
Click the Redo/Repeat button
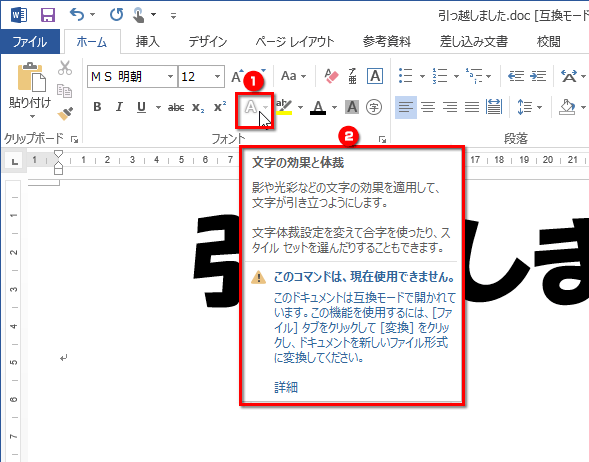[x=116, y=15]
